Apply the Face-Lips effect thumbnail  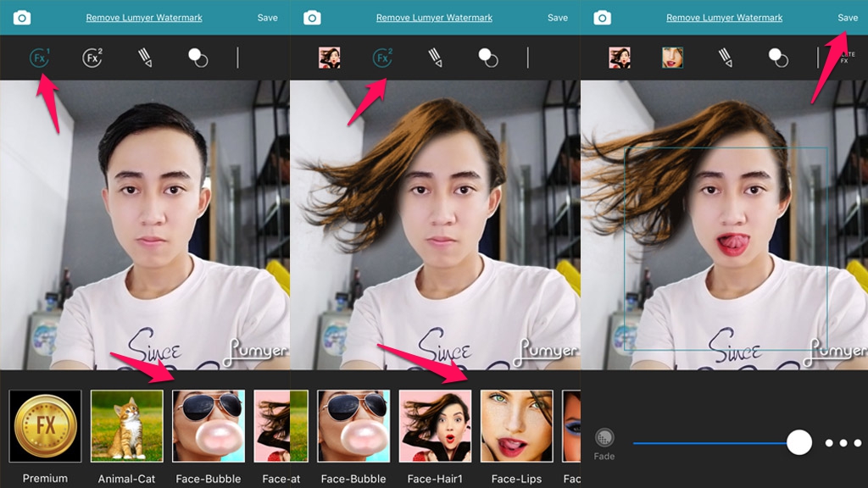516,426
